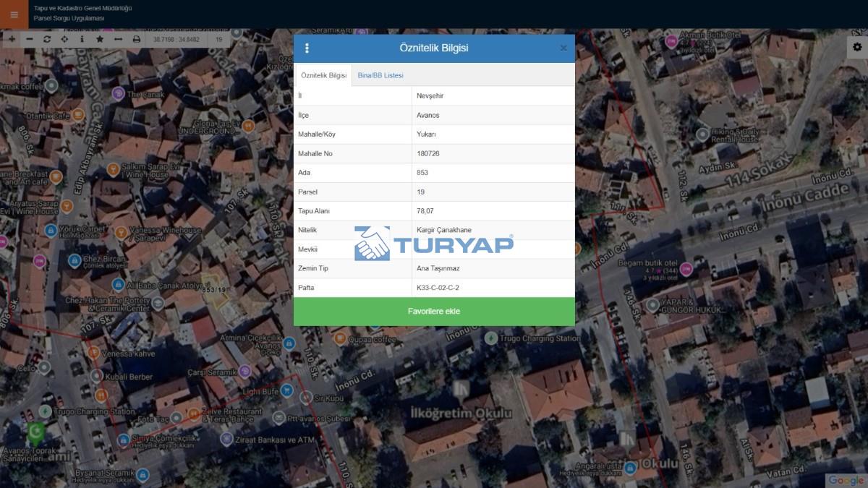Click the Google logo on the map

pos(846,480)
